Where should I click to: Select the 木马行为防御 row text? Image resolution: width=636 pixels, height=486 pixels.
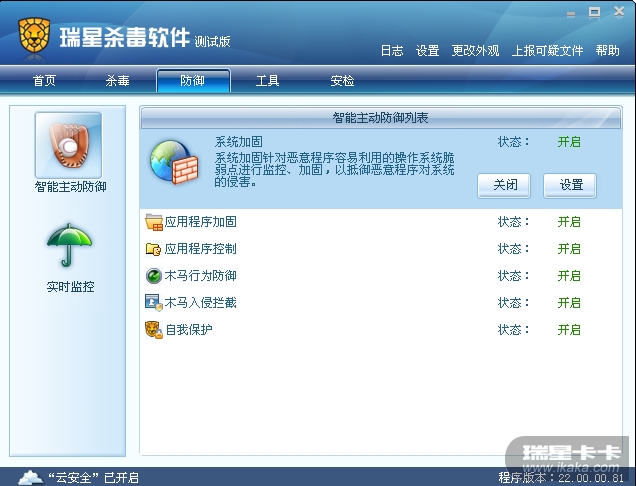pyautogui.click(x=200, y=276)
